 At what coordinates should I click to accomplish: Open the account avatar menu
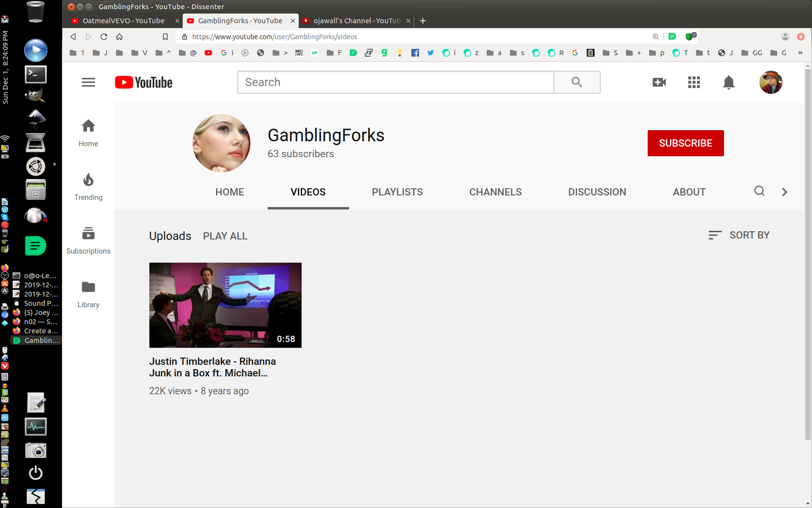[771, 82]
